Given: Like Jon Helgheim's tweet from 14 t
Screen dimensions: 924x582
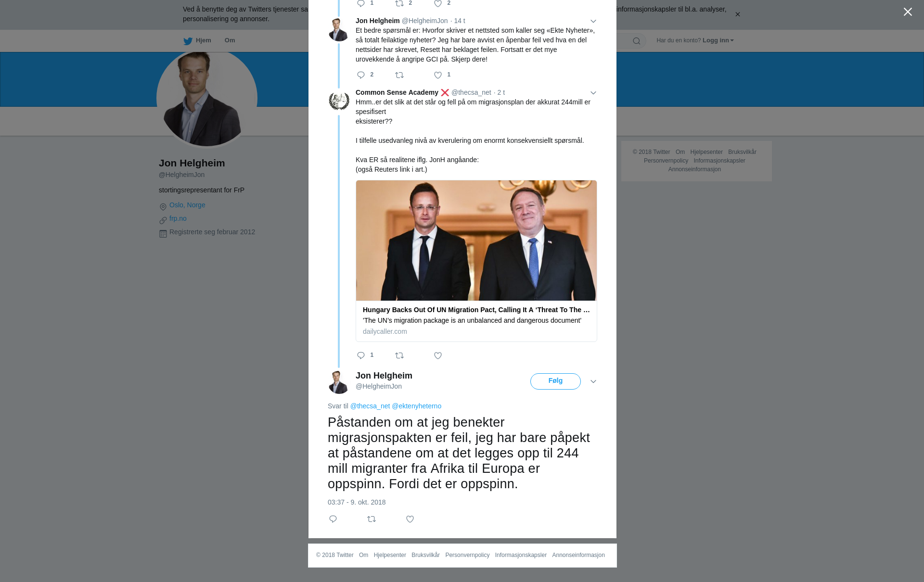Looking at the screenshot, I should point(438,75).
